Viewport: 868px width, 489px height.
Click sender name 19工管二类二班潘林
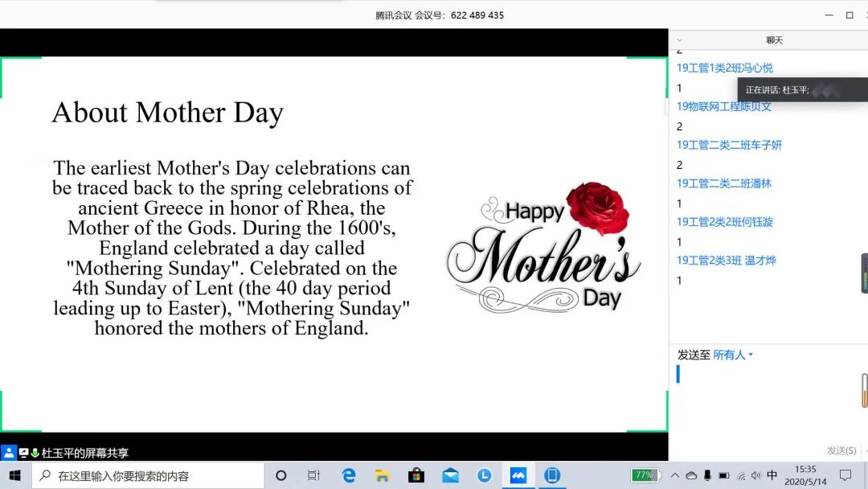coord(724,183)
